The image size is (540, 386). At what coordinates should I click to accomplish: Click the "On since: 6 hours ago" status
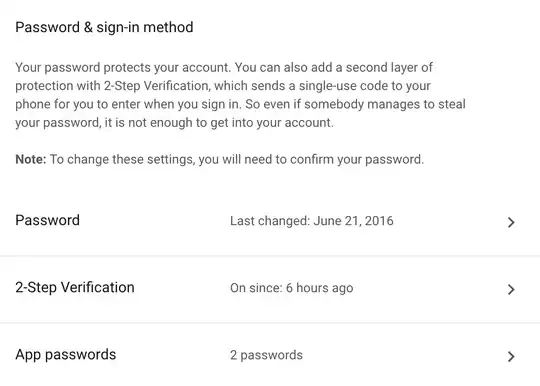(292, 288)
